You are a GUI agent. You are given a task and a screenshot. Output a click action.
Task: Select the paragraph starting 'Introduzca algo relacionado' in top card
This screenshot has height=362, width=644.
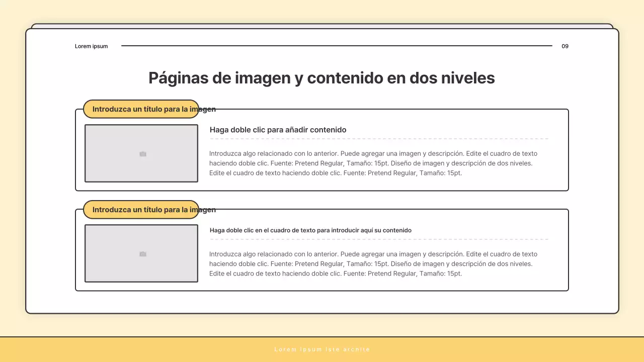(373, 163)
